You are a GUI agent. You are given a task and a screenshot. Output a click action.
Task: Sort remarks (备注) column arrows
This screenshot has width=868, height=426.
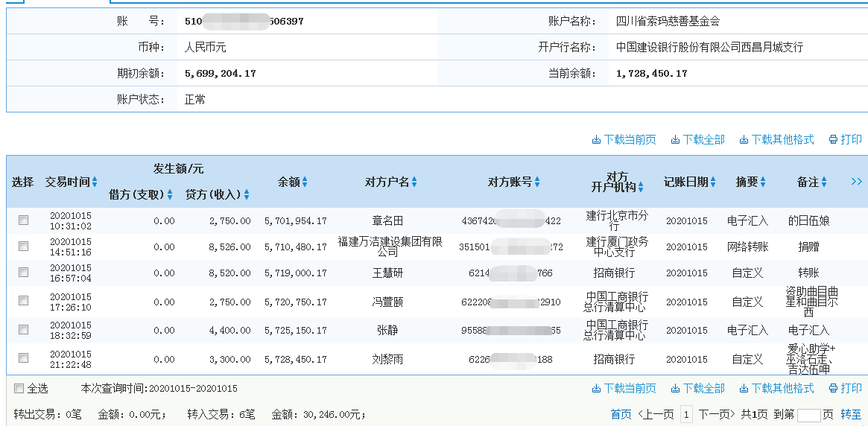pyautogui.click(x=824, y=182)
